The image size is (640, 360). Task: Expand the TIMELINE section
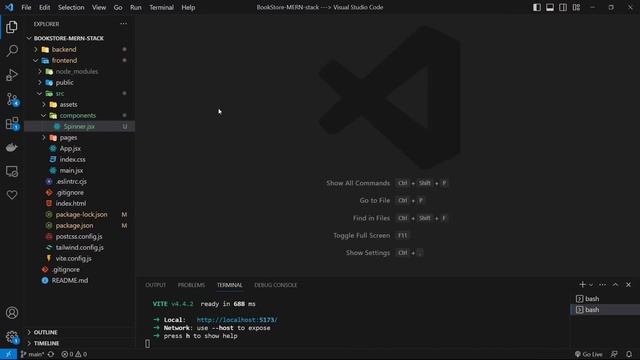coord(79,343)
